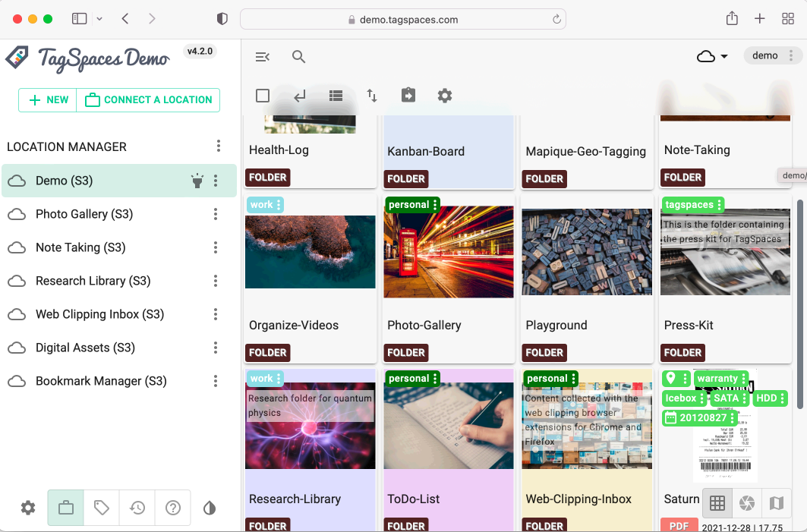Viewport: 807px width, 532px height.
Task: Click the ToDo-List folder name
Action: tap(413, 499)
